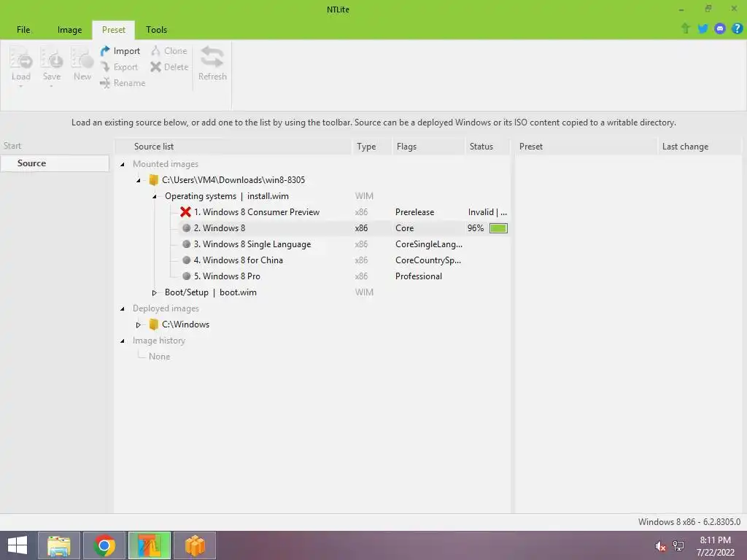747x560 pixels.
Task: Export the preset
Action: (119, 67)
